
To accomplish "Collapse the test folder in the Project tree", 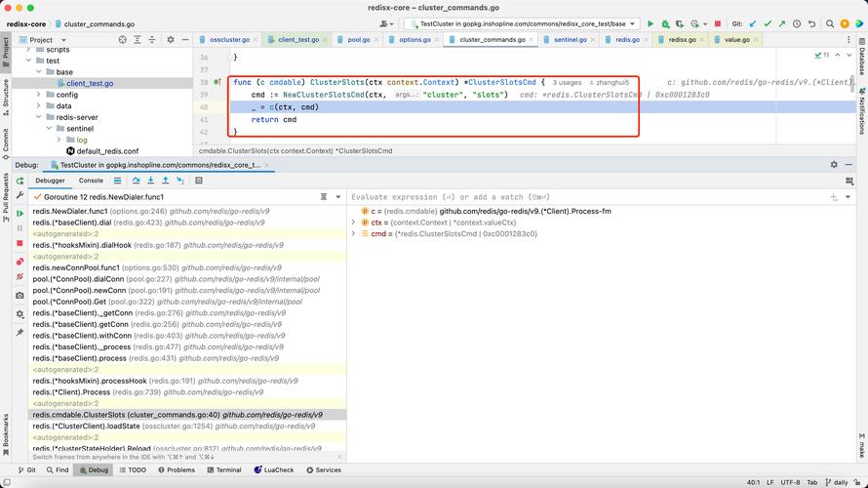I will click(x=29, y=61).
